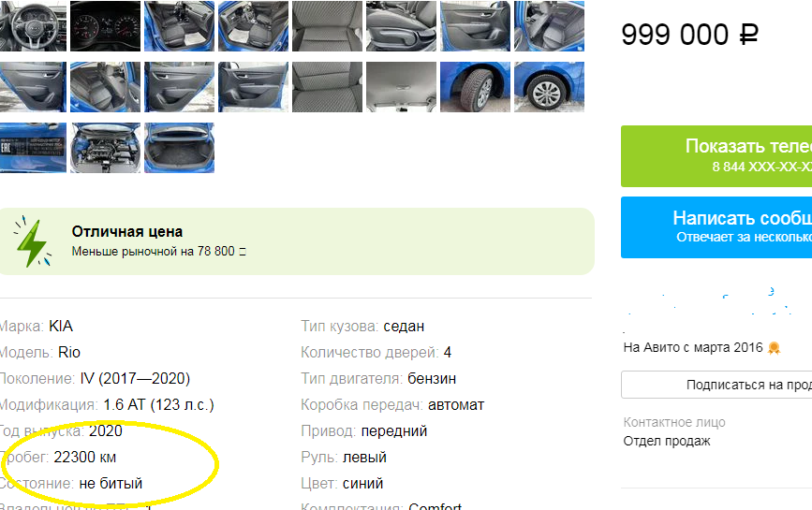Open the VIN plate sticker thumbnail

tap(33, 148)
